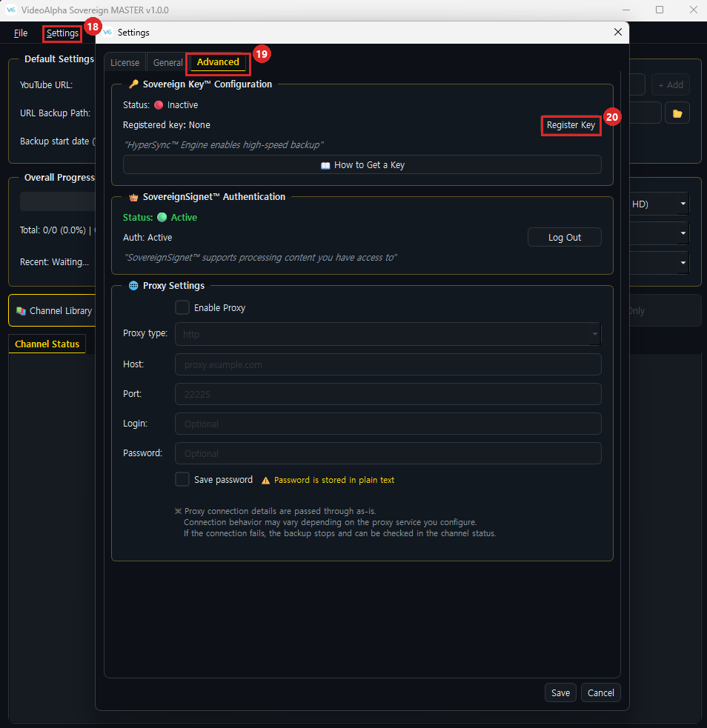This screenshot has height=728, width=707.
Task: Open the third dropdown below HD in main window
Action: [x=683, y=263]
